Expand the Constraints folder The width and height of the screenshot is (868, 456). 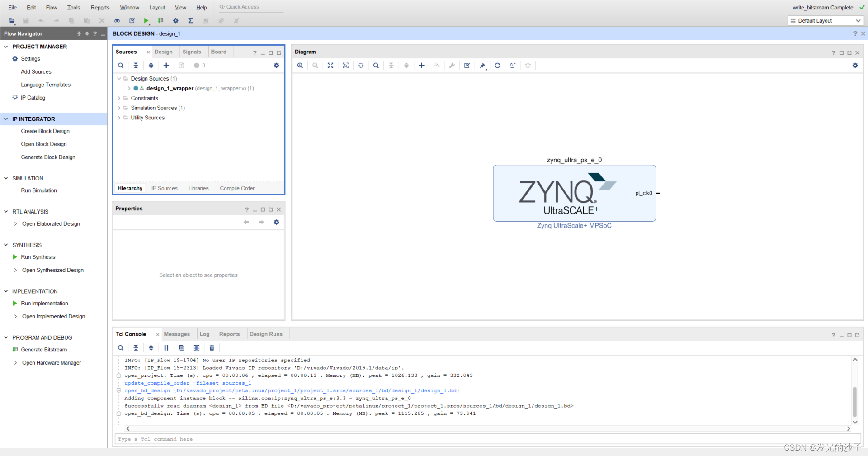(119, 98)
